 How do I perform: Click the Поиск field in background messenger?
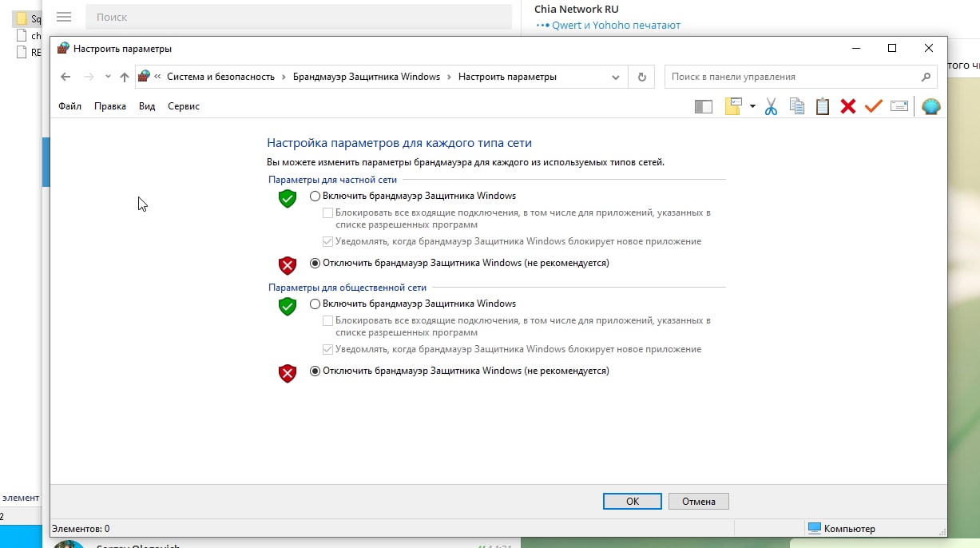pos(299,17)
